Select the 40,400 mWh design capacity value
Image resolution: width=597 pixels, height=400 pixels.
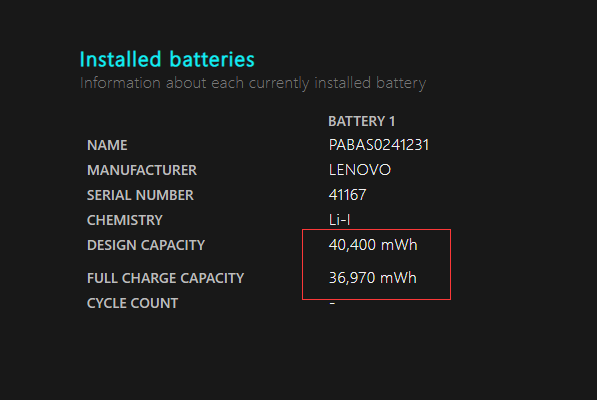[x=373, y=245]
